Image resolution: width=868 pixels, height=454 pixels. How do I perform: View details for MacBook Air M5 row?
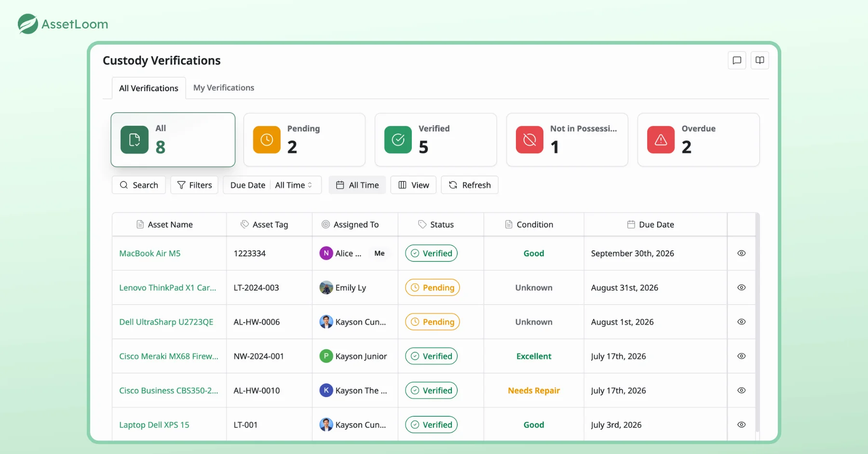pos(742,253)
